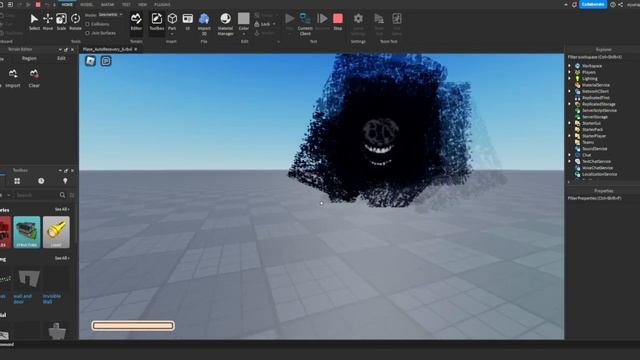
Task: Switch to the VIEW ribbon tab
Action: (142, 4)
